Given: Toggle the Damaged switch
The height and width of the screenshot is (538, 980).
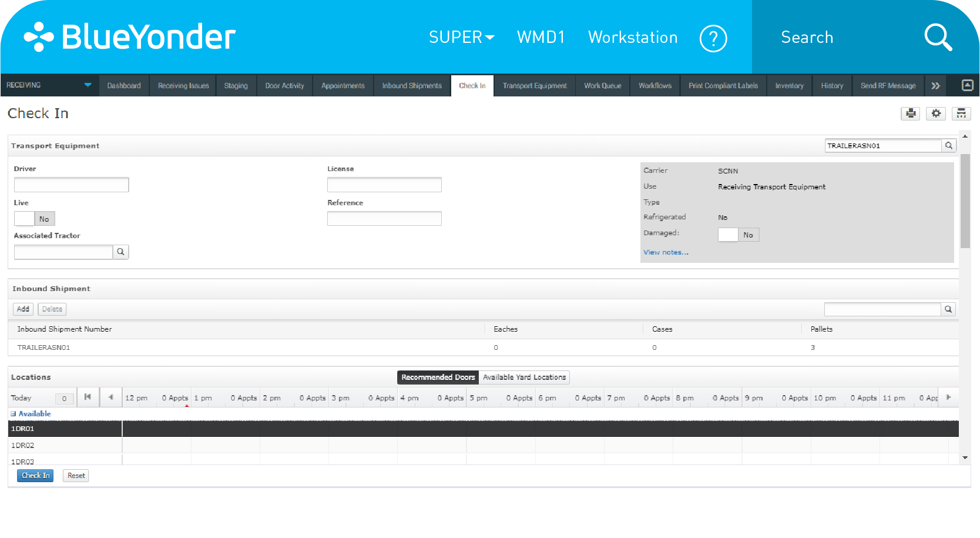Looking at the screenshot, I should point(739,235).
